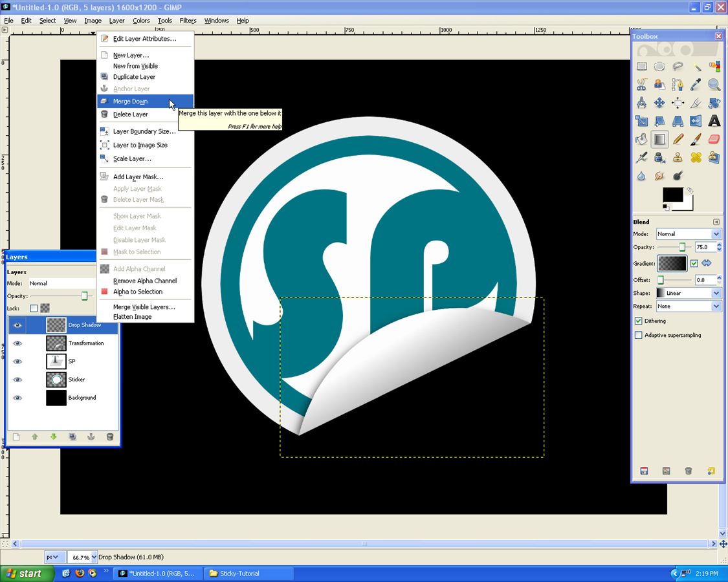Select the Color Picker tool
The image size is (728, 582).
coord(696,85)
